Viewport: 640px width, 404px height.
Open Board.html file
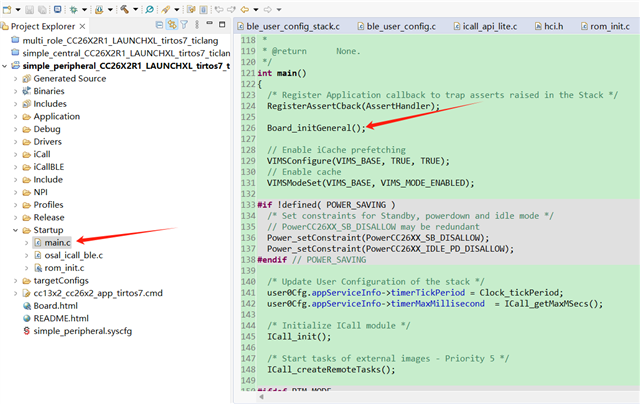[x=56, y=306]
